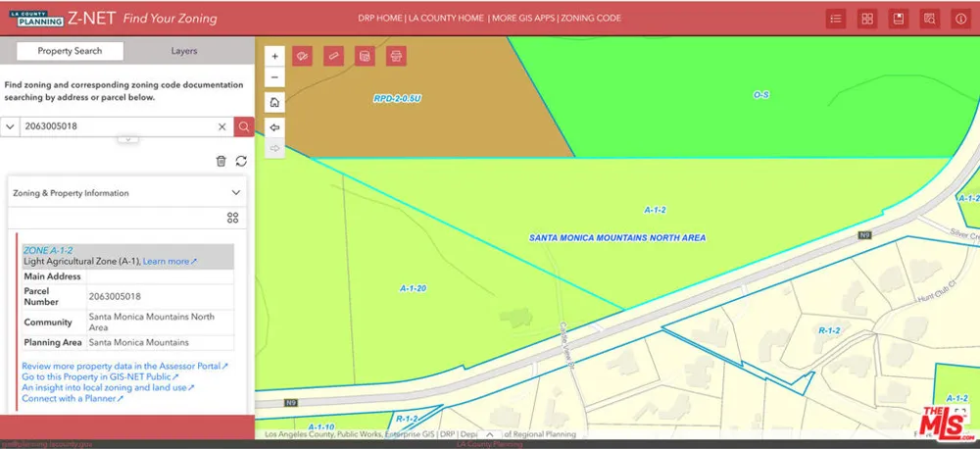Image resolution: width=980 pixels, height=449 pixels.
Task: Open LA COUNTY HOME link
Action: click(x=446, y=18)
